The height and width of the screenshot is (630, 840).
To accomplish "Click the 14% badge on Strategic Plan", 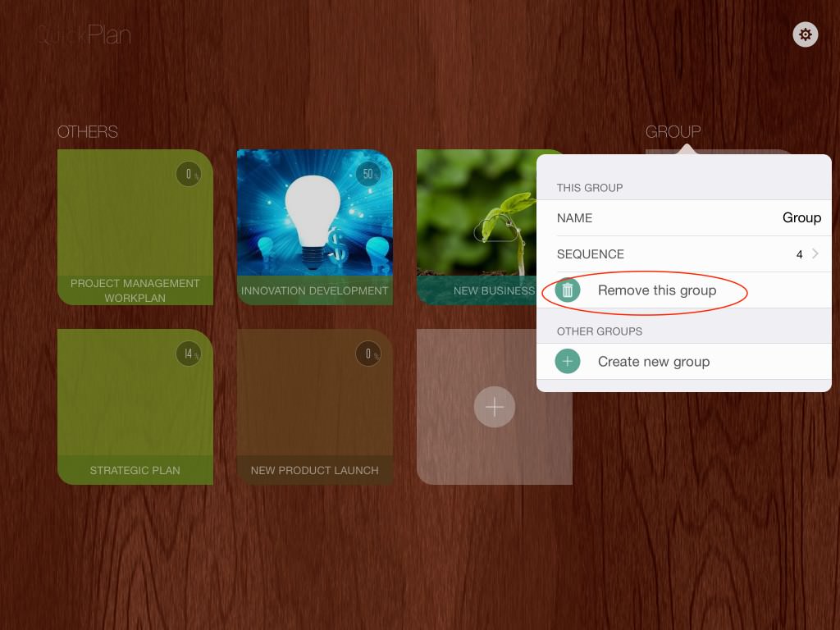I will coord(189,354).
